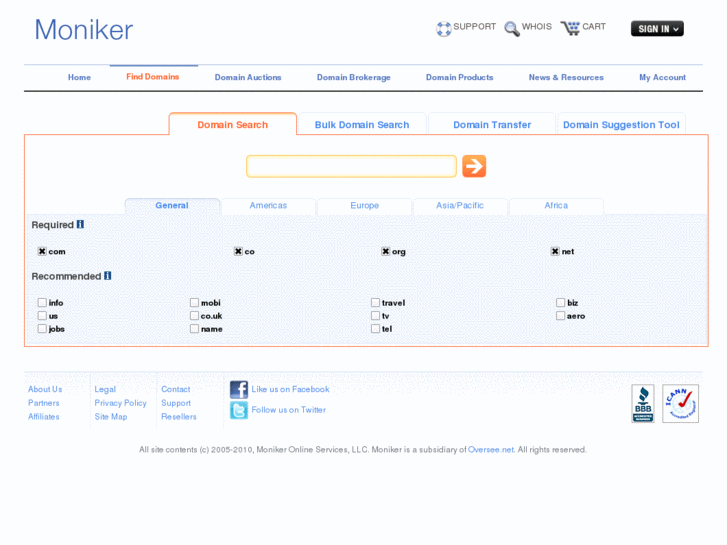Open the Support footer link
The height and width of the screenshot is (545, 727).
click(x=176, y=404)
